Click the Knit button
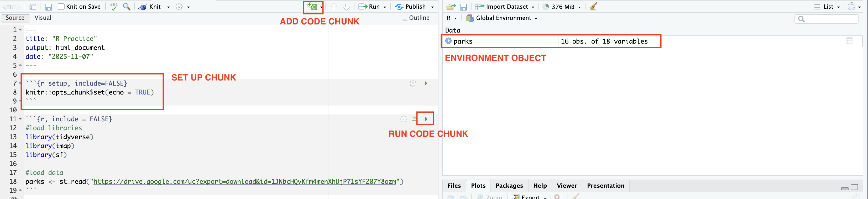Viewport: 868px width, 199px height. coord(151,7)
